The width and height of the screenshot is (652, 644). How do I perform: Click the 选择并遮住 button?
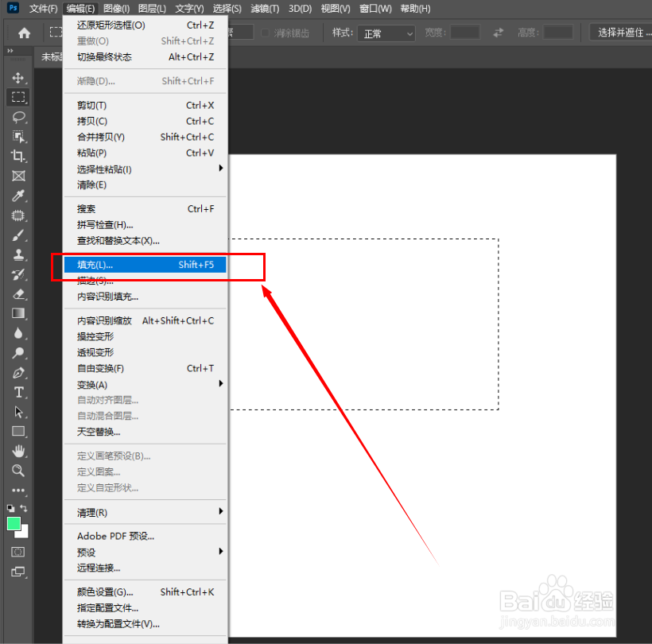click(622, 33)
